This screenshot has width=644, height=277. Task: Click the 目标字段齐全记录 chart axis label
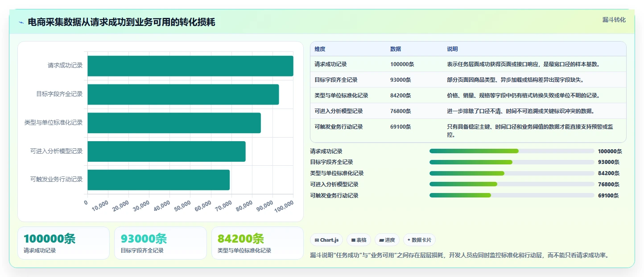pos(59,94)
